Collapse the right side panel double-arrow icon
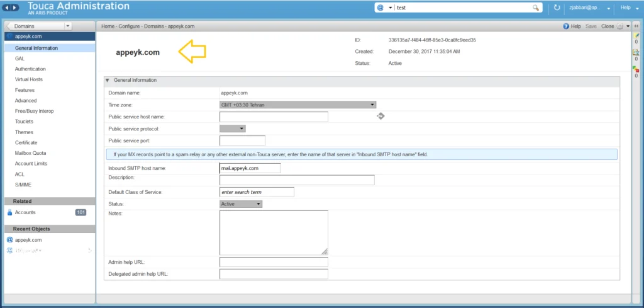The height and width of the screenshot is (308, 644). 636,26
